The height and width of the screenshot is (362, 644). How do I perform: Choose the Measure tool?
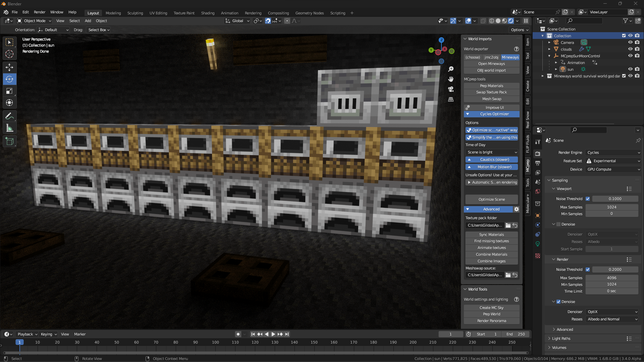coord(9,128)
